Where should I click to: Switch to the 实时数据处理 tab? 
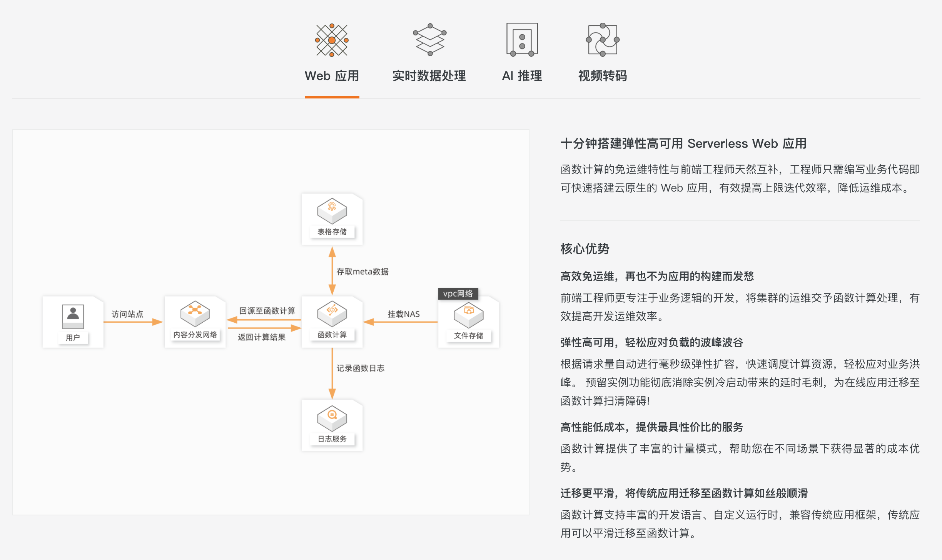[x=429, y=76]
